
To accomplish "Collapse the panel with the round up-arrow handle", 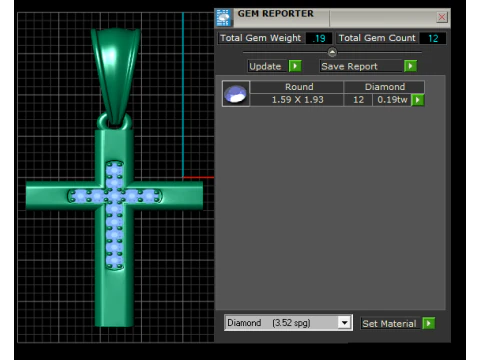I will (x=332, y=52).
